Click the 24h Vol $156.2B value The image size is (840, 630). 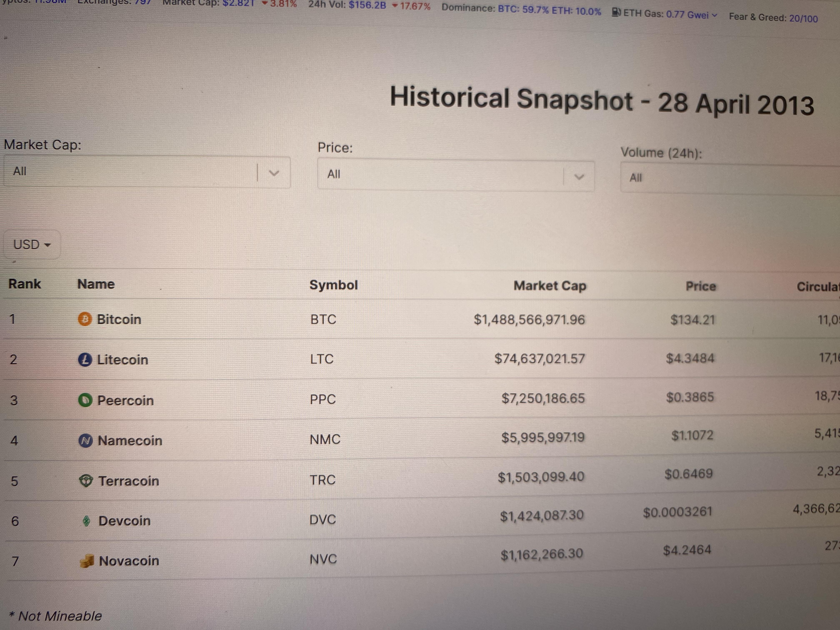[x=367, y=5]
